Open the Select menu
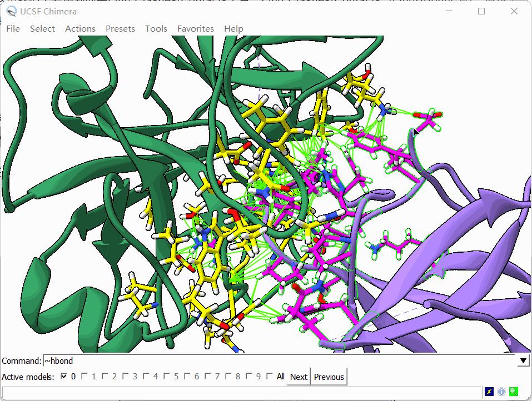Screen dimensions: 532x401 pyautogui.click(x=42, y=29)
